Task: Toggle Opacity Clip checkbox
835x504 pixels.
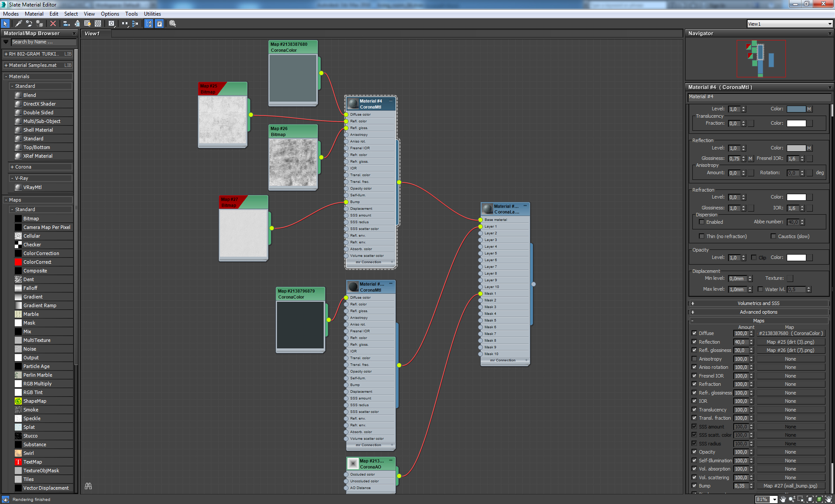Action: pos(754,257)
